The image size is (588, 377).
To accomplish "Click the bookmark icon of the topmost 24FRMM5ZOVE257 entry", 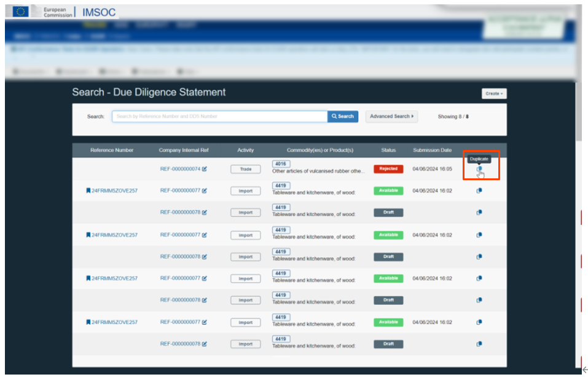I will pos(88,191).
